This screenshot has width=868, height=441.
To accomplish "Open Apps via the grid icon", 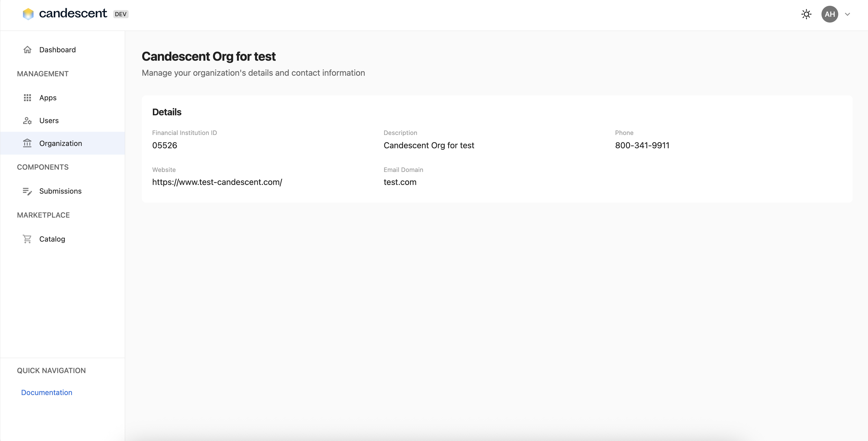I will [x=27, y=98].
